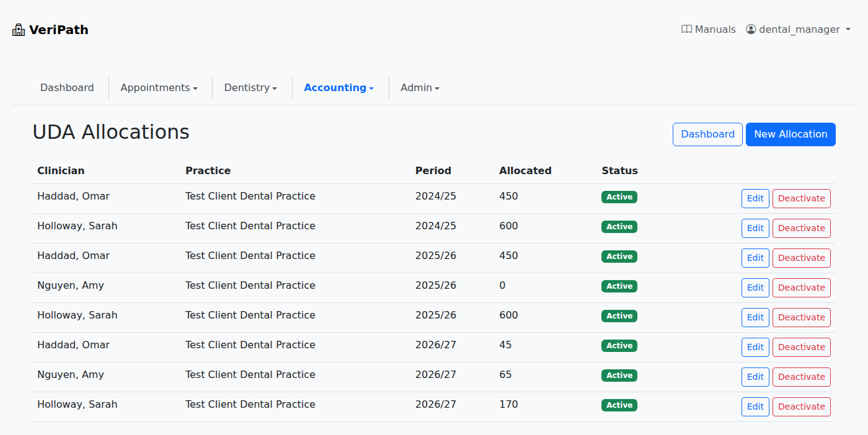Select the allocated value 0
Image resolution: width=868 pixels, height=435 pixels.
tap(502, 285)
